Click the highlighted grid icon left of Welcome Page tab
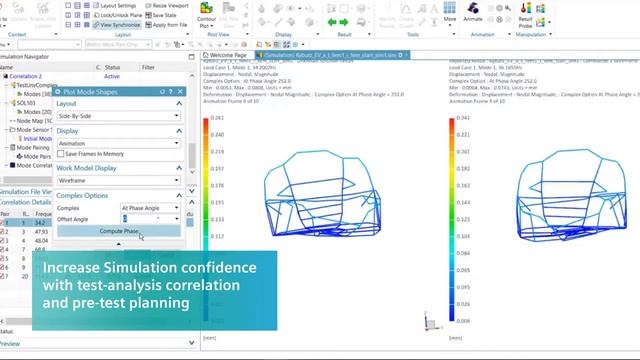The height and width of the screenshot is (360, 640). (x=277, y=44)
